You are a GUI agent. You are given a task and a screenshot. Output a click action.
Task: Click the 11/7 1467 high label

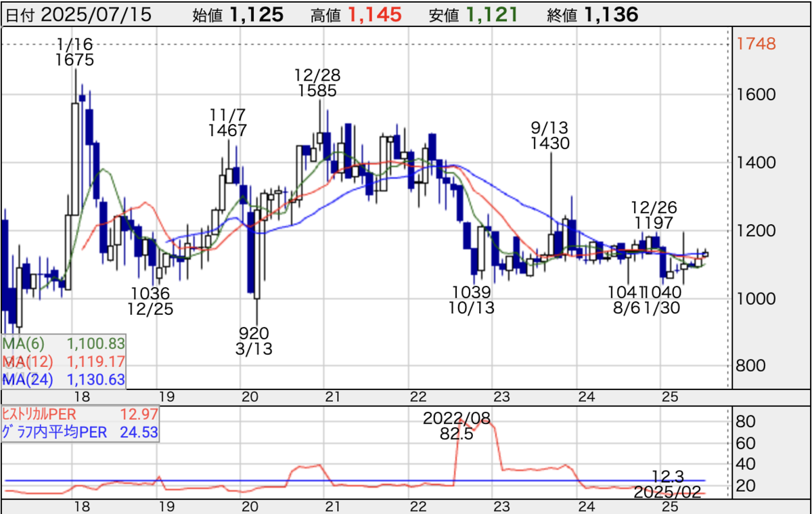pos(227,123)
